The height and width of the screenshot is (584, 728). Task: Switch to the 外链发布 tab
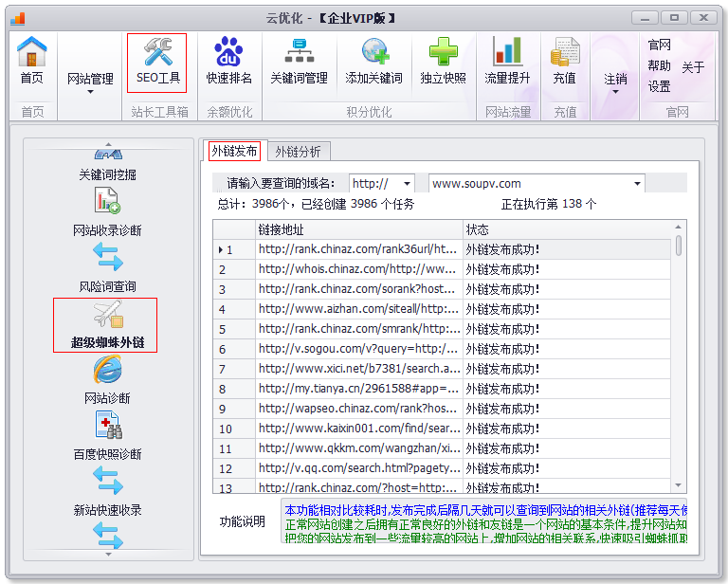pos(234,151)
